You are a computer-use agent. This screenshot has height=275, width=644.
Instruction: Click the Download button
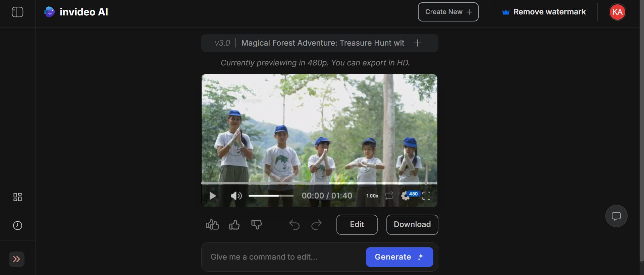[412, 225]
